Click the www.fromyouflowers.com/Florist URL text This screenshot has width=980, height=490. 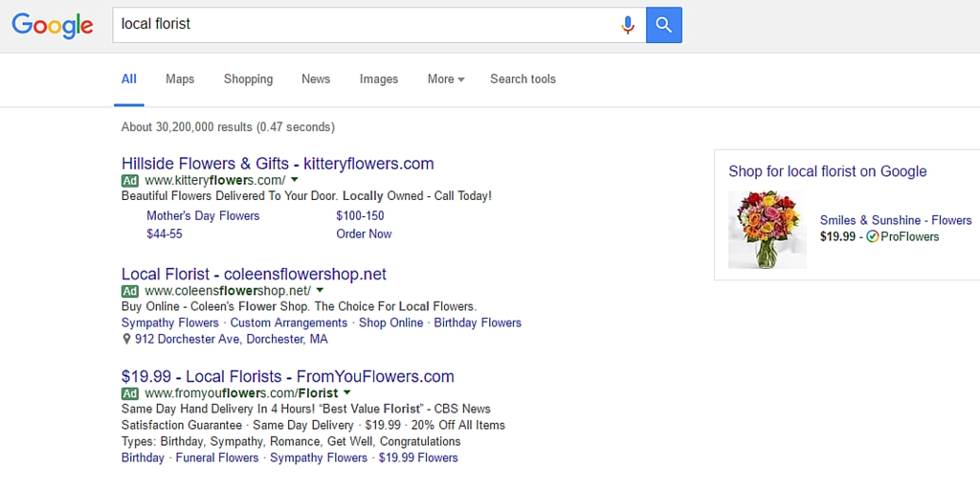tap(241, 393)
